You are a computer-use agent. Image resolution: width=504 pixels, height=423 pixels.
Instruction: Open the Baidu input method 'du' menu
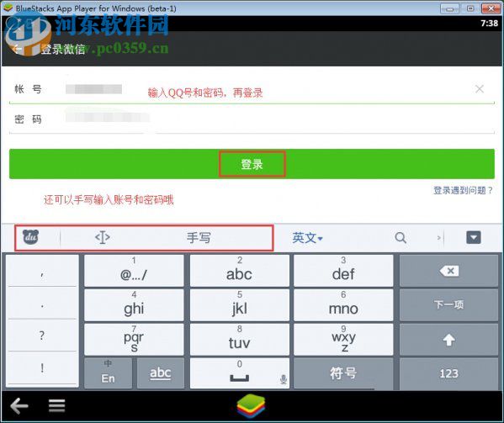(30, 237)
